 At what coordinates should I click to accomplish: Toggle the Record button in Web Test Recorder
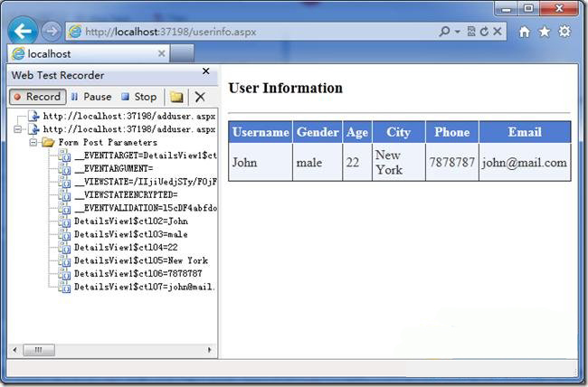pyautogui.click(x=37, y=97)
